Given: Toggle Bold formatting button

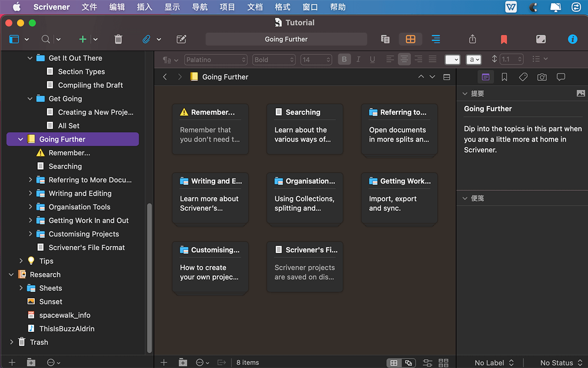Looking at the screenshot, I should 344,59.
